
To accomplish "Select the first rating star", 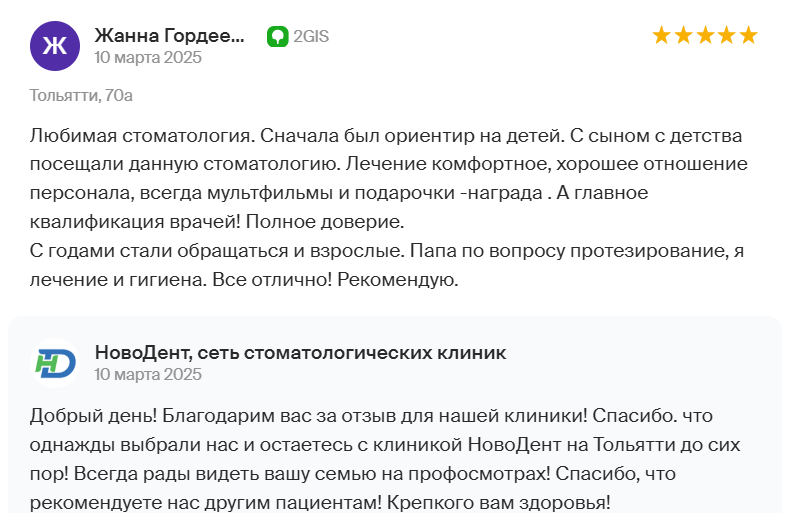I will (x=662, y=36).
